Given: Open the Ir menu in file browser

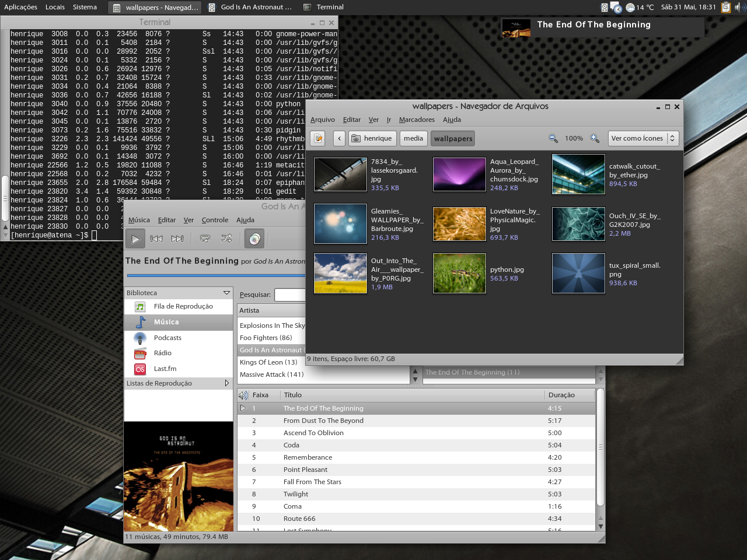Looking at the screenshot, I should tap(389, 120).
